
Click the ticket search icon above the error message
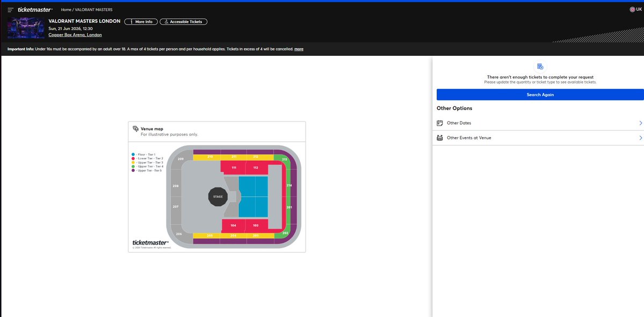[540, 67]
